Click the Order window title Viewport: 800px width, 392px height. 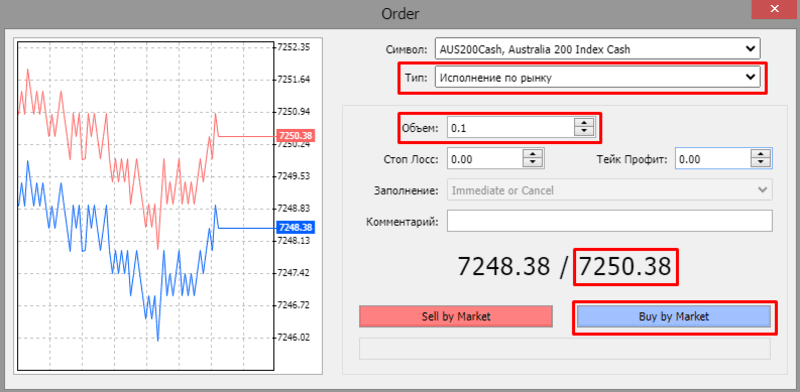401,14
